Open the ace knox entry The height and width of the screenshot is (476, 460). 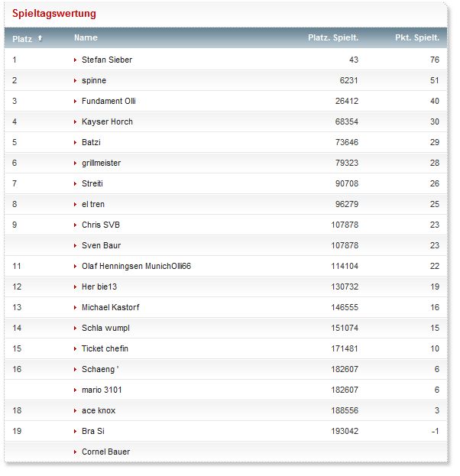[99, 410]
